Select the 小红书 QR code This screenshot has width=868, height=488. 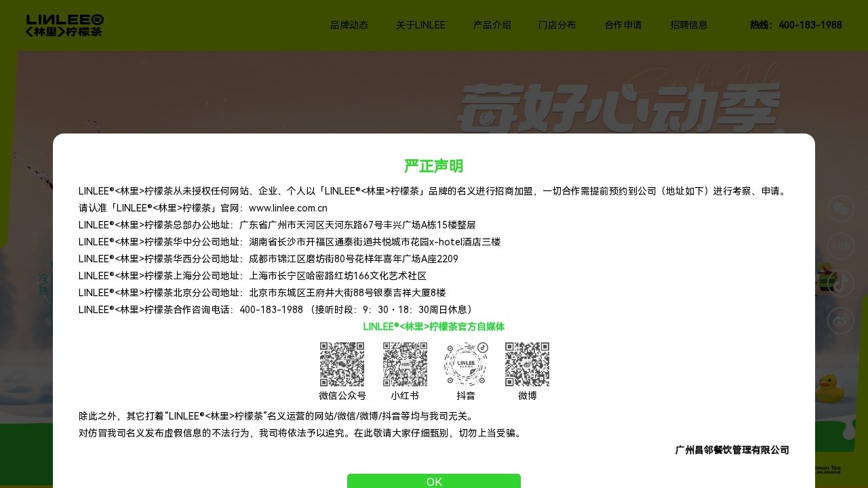pos(405,364)
